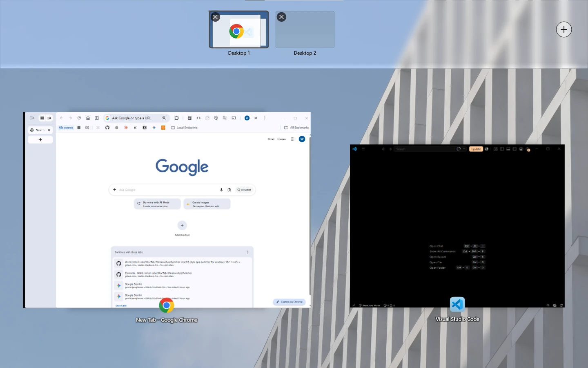Screen dimensions: 588x368
Task: Open the orange bookmark icon in the bookmarks bar
Action: point(163,128)
